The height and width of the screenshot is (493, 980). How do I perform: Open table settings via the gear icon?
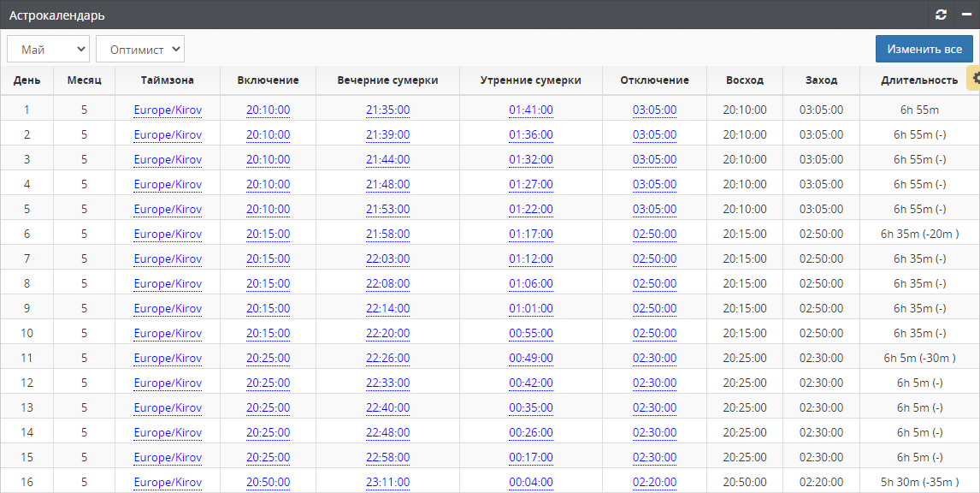[x=974, y=78]
